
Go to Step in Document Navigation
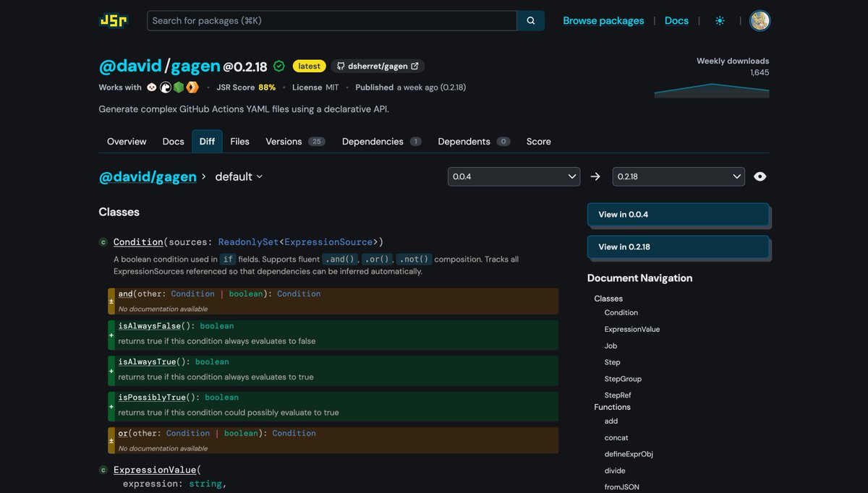pyautogui.click(x=613, y=363)
